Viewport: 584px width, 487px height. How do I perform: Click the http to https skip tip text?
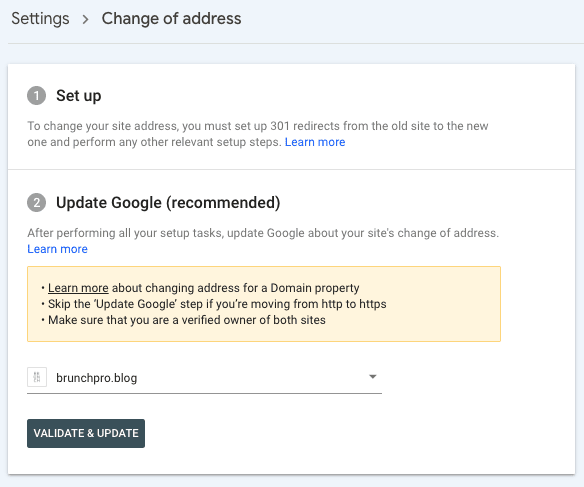coord(217,304)
